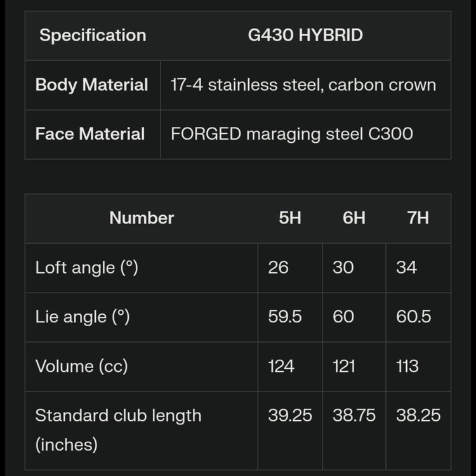This screenshot has width=476, height=476.
Task: Select the FORGED maraging steel C300 cell
Action: [x=292, y=134]
